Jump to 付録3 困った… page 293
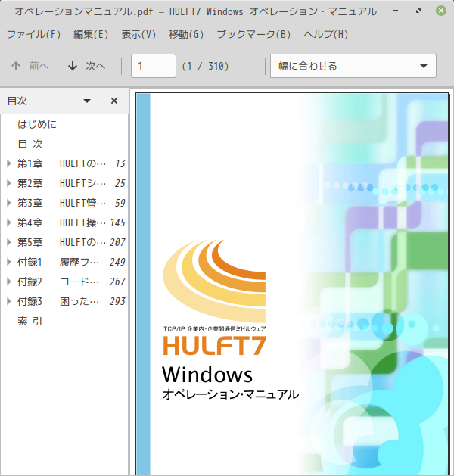Viewport: 454px width, 476px height. click(64, 301)
